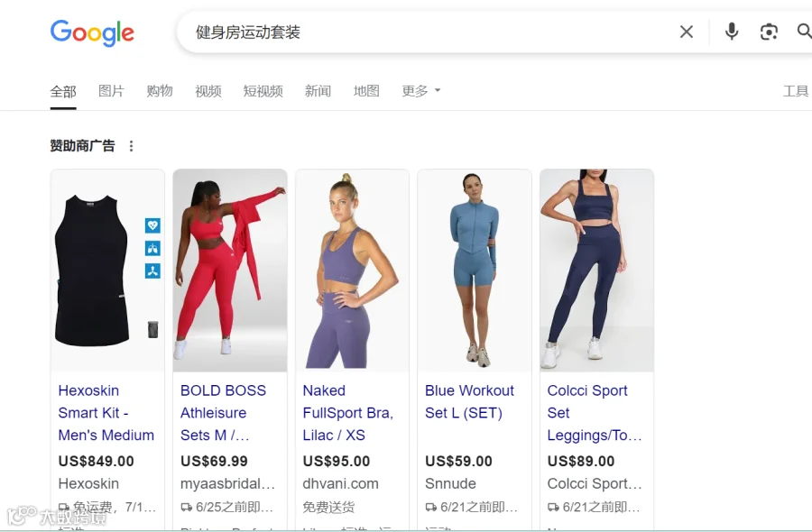Clear the search box with the X icon
812x532 pixels.
click(687, 32)
